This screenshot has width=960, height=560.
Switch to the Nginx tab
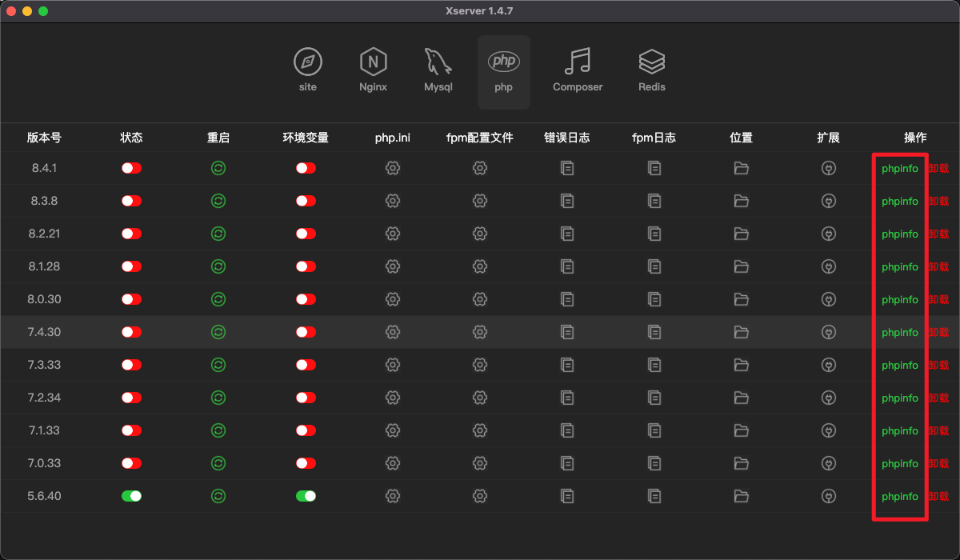pyautogui.click(x=373, y=70)
